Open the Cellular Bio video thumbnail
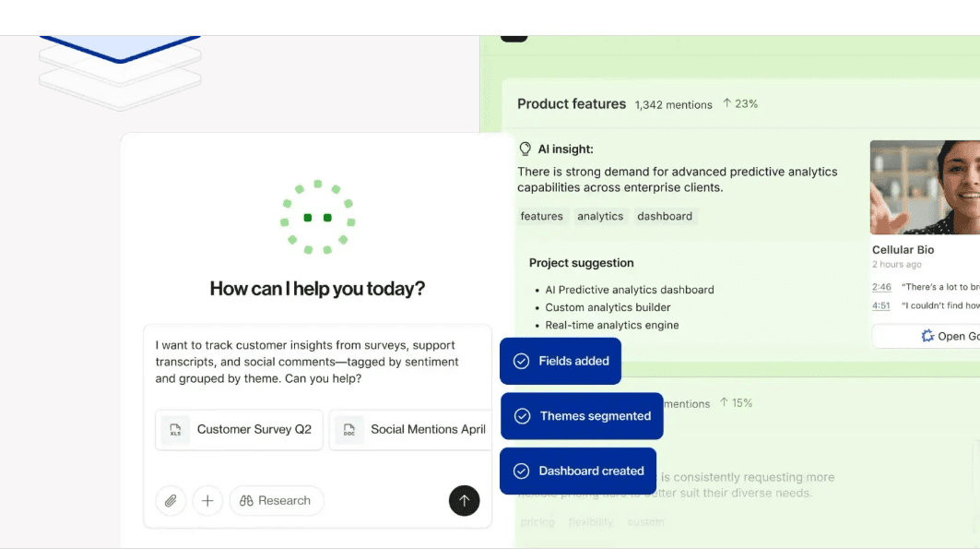 click(x=925, y=187)
